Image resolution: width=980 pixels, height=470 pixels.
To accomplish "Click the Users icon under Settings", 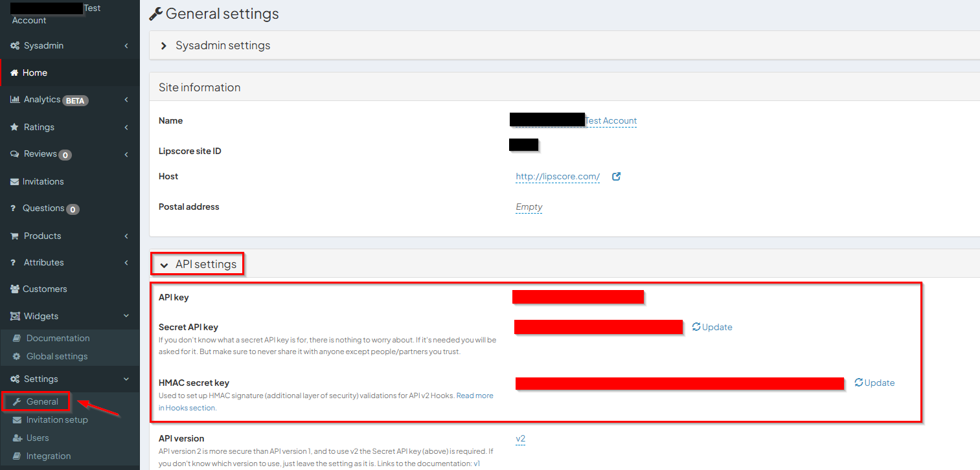I will pos(17,438).
